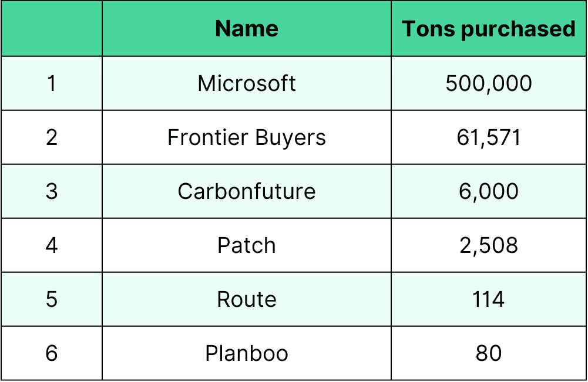Select the Patch name cell
The image size is (588, 382).
point(247,245)
